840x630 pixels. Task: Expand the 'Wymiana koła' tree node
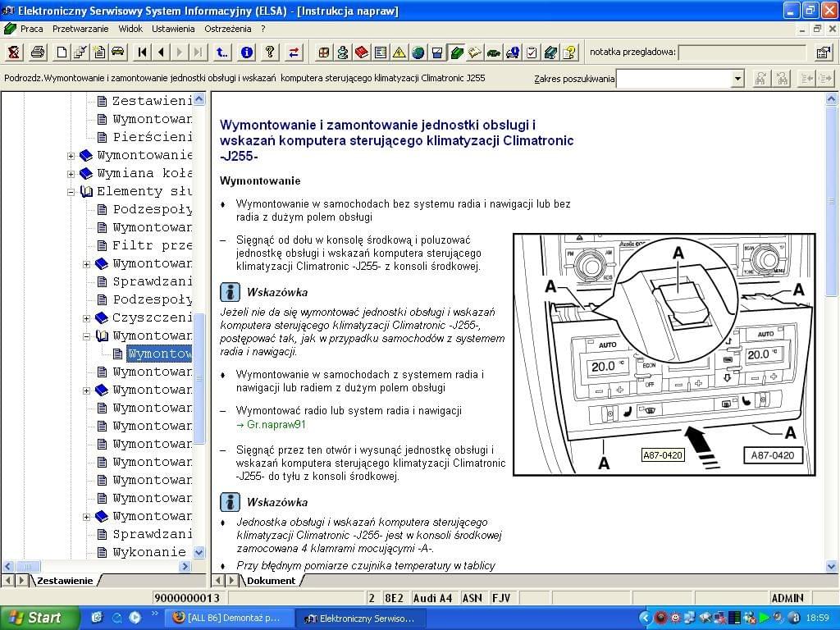pyautogui.click(x=71, y=174)
